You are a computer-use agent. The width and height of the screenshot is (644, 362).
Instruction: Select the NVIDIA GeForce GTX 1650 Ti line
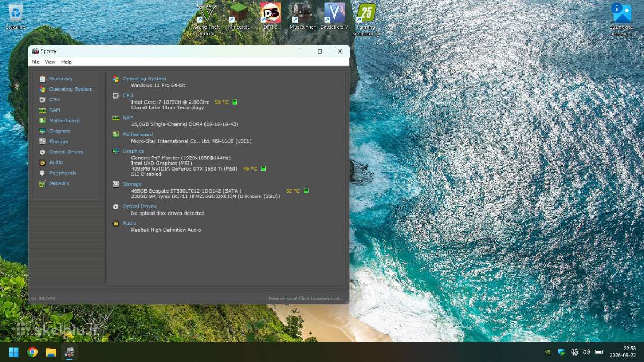pos(184,168)
